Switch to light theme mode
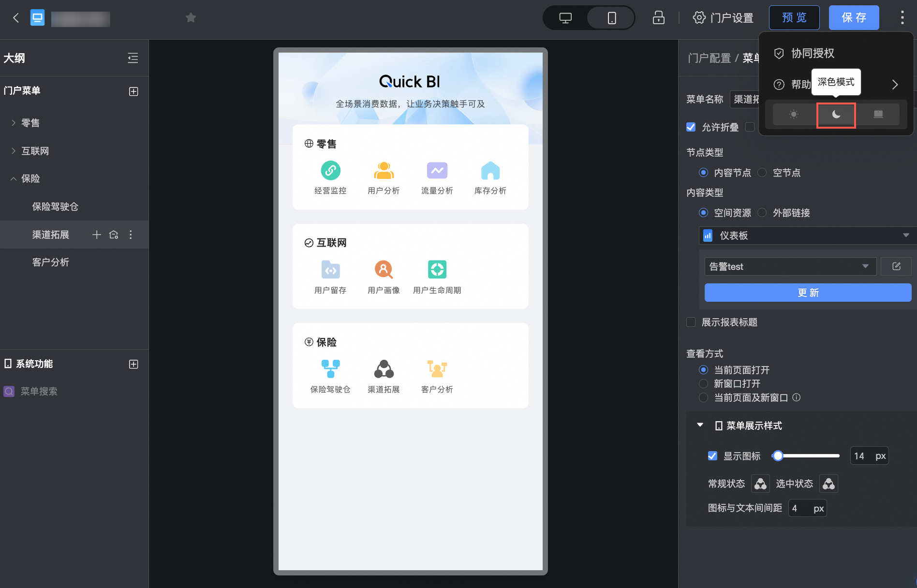The width and height of the screenshot is (917, 588). click(794, 115)
